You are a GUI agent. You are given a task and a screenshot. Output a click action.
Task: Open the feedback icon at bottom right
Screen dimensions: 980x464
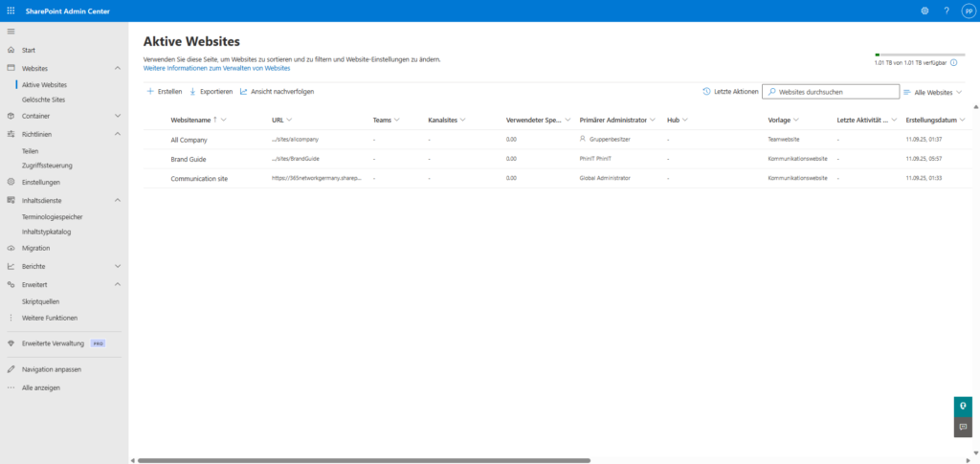(963, 427)
